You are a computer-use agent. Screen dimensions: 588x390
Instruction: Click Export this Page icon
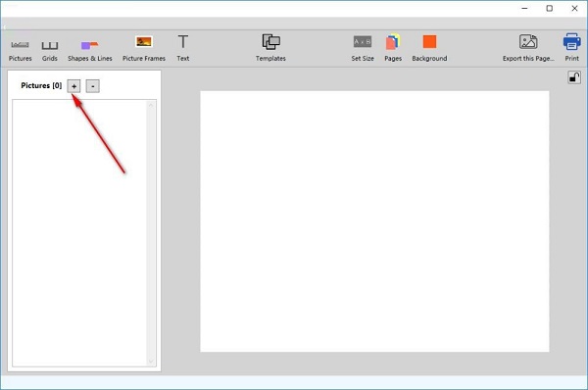(528, 49)
